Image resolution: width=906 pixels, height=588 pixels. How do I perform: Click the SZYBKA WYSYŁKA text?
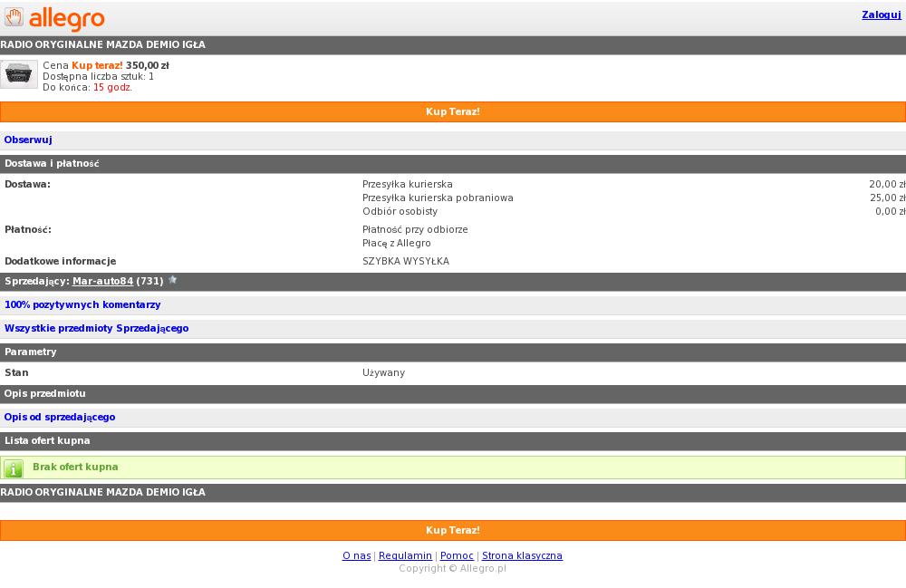(406, 261)
